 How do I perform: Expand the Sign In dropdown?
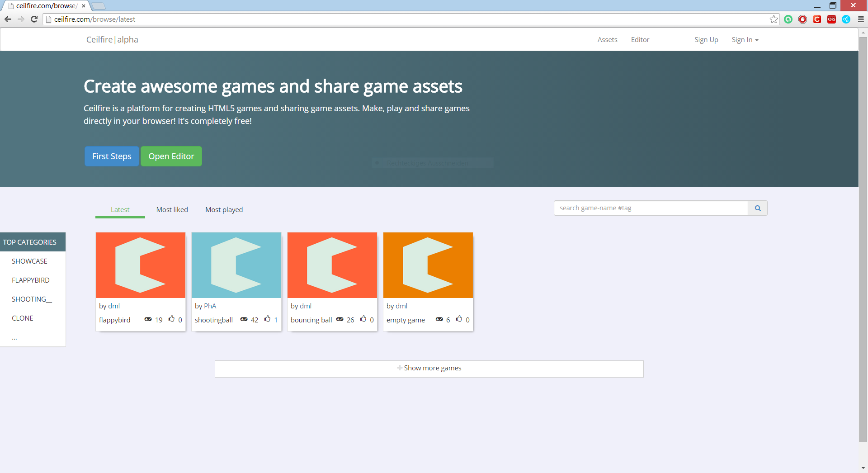(x=745, y=40)
